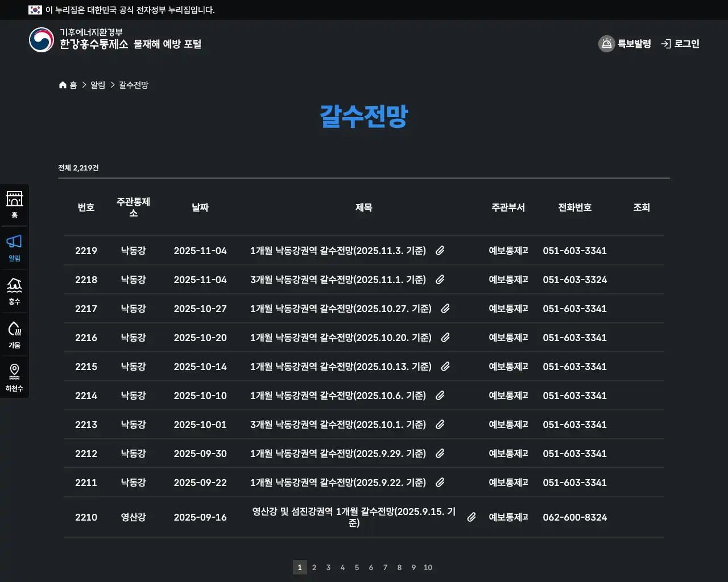Image resolution: width=728 pixels, height=582 pixels.
Task: Open the attachment paperclip on post 2219
Action: 440,251
